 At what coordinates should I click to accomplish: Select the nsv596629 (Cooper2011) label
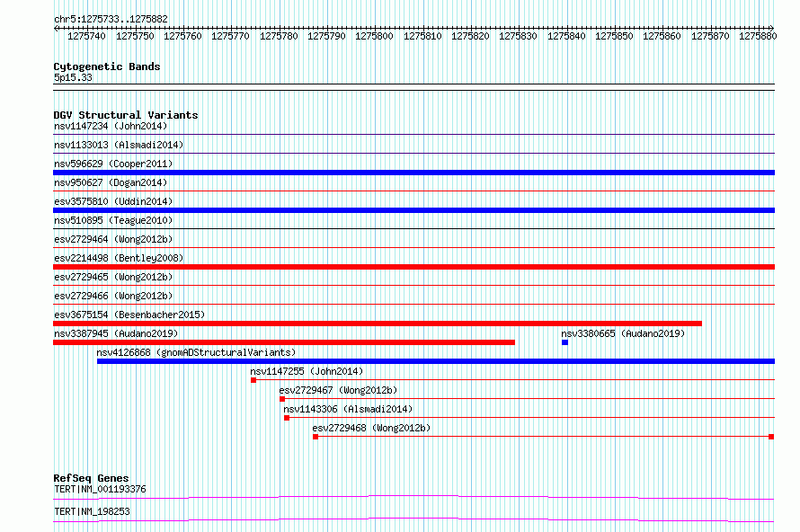tap(113, 164)
